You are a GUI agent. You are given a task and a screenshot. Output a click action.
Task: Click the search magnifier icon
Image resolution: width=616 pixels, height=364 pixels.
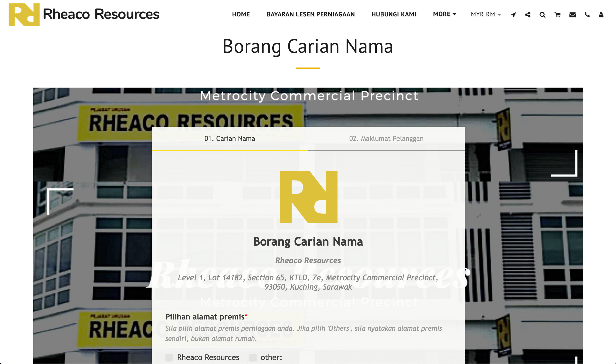point(542,15)
